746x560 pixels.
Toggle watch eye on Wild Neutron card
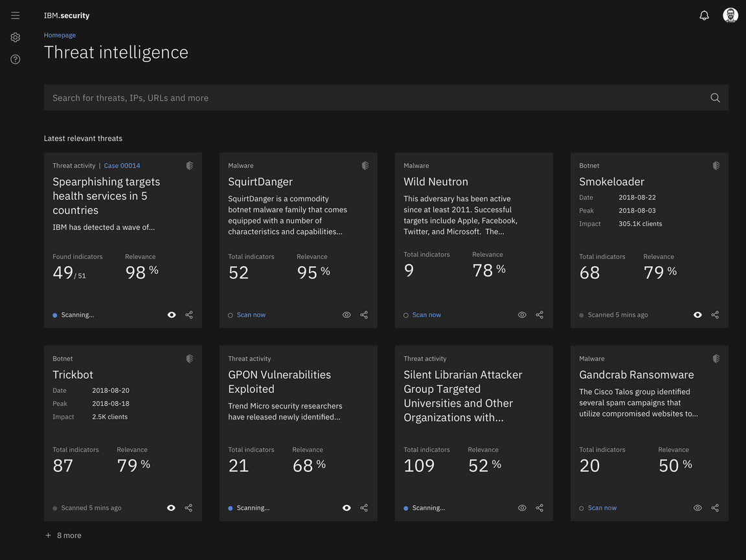(522, 315)
